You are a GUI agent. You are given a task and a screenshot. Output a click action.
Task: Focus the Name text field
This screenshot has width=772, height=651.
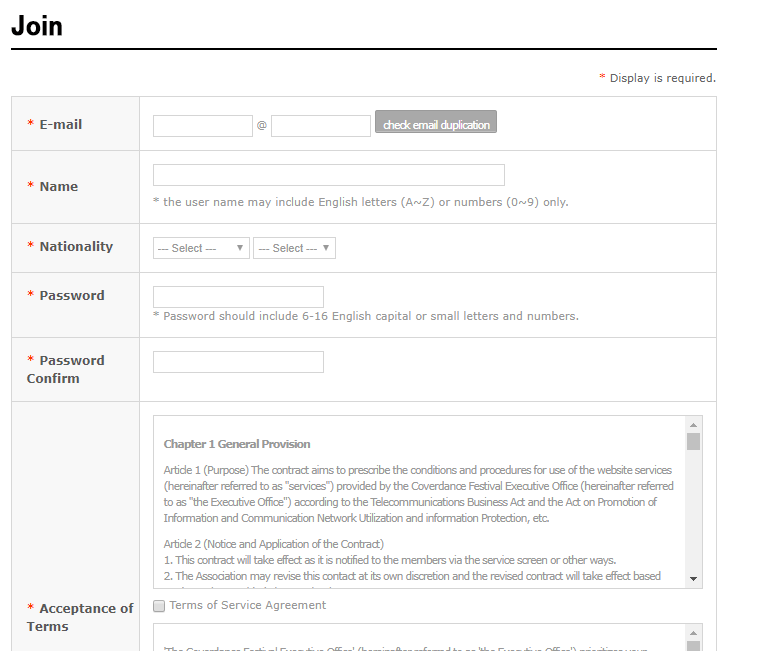328,175
